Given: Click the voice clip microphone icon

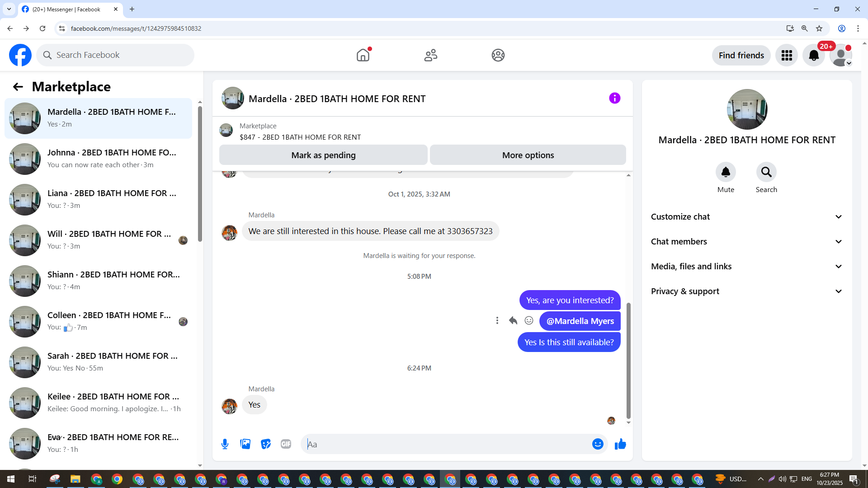Looking at the screenshot, I should [x=225, y=444].
